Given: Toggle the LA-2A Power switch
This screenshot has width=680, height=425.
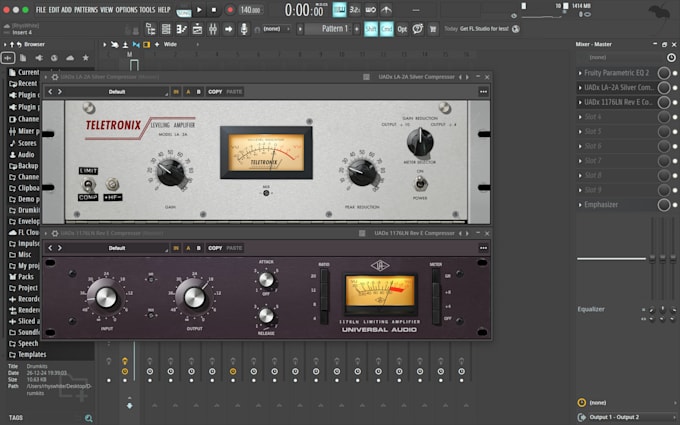Looking at the screenshot, I should click(420, 184).
